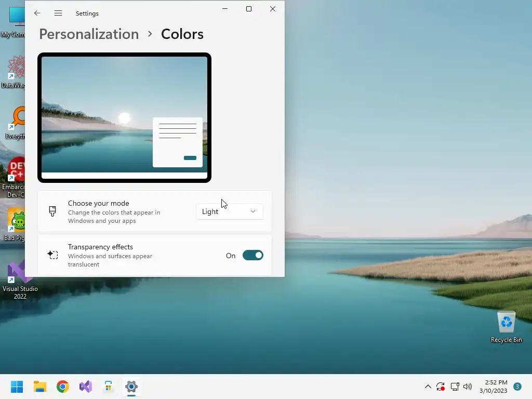Click the paintbrush icon beside Choose your mode

click(x=52, y=211)
